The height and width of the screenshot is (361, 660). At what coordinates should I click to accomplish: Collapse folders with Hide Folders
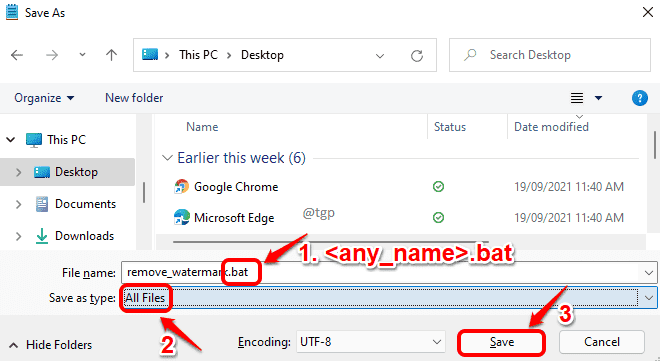[50, 345]
